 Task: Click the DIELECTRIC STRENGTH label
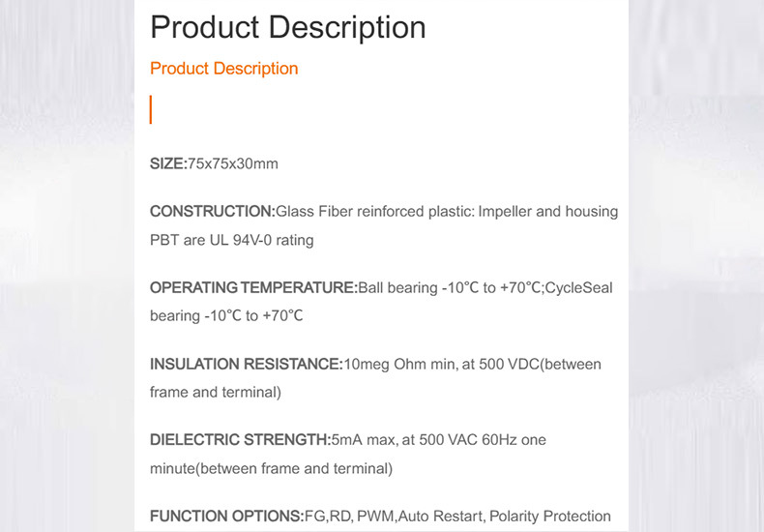[x=240, y=440]
